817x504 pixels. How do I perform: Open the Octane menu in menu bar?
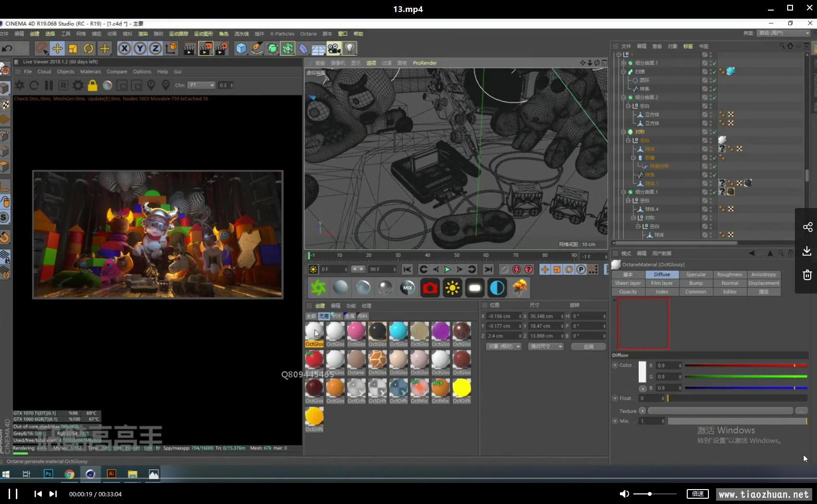point(309,34)
